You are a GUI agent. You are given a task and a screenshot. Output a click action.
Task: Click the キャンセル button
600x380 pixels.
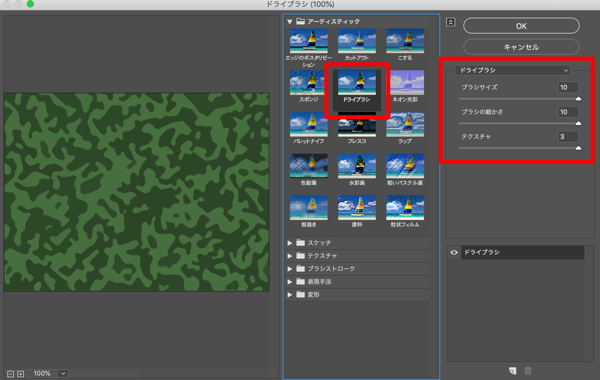pos(521,47)
